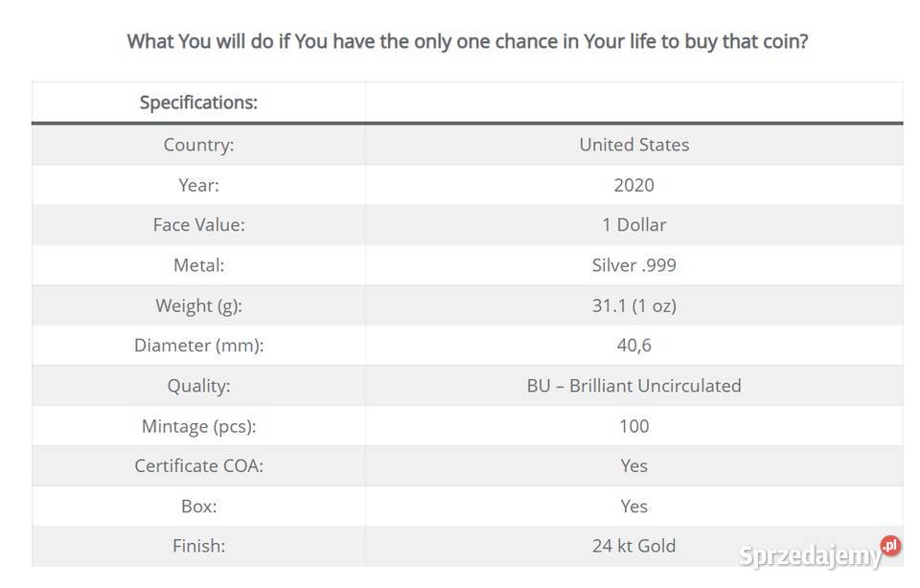Viewport: 920px width, 588px height.
Task: Click Yes in the Box row
Action: tap(633, 507)
